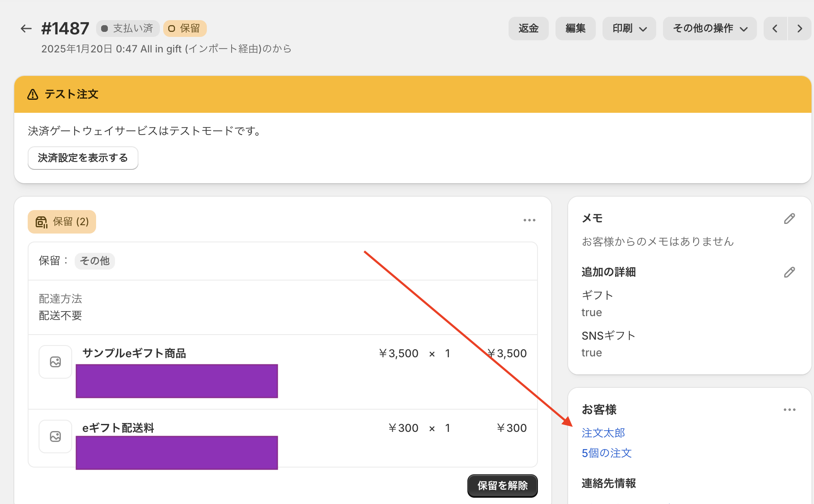Click the テスト注文 warning icon
The image size is (814, 504).
[33, 94]
